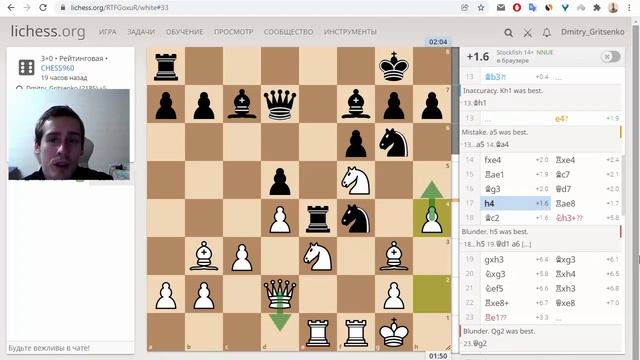Open the translate extension icon
The width and height of the screenshot is (640, 360).
pos(532,7)
